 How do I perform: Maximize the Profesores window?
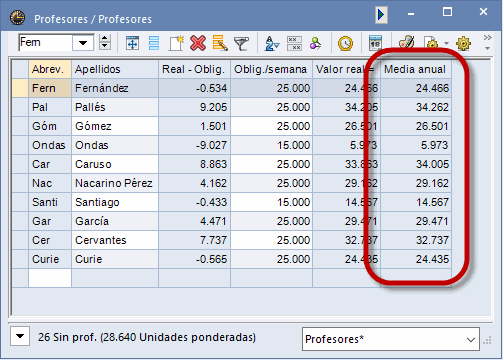[x=447, y=12]
